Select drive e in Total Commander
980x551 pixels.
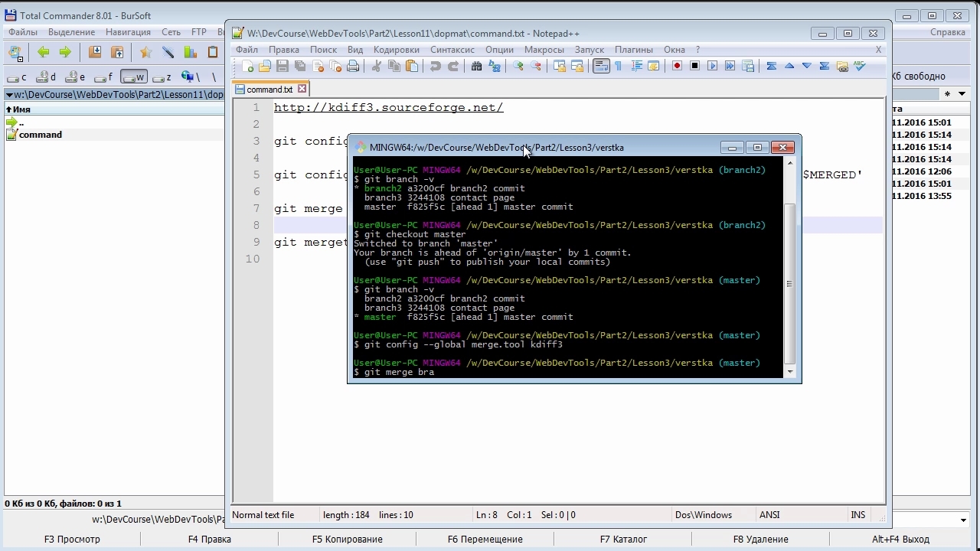click(75, 77)
